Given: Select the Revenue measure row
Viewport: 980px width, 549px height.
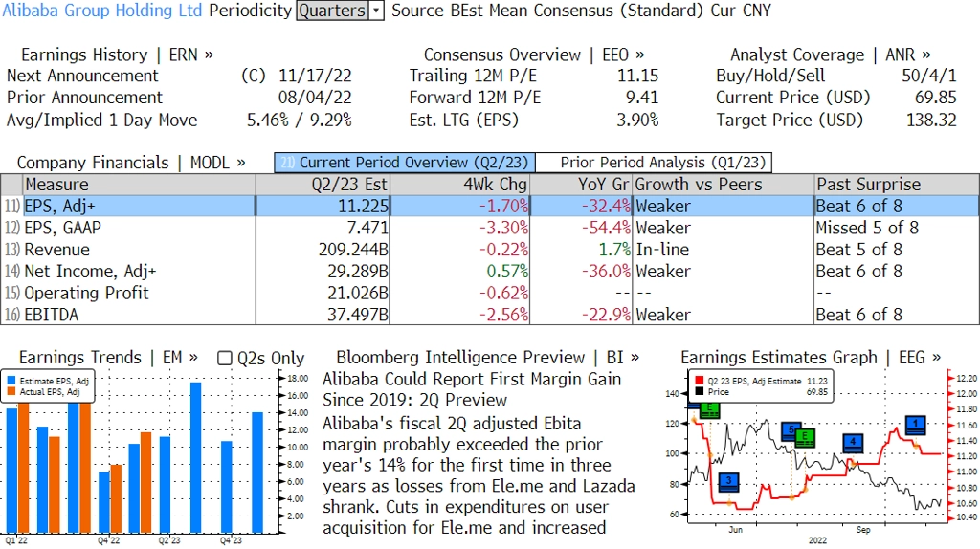Looking at the screenshot, I should coord(490,250).
